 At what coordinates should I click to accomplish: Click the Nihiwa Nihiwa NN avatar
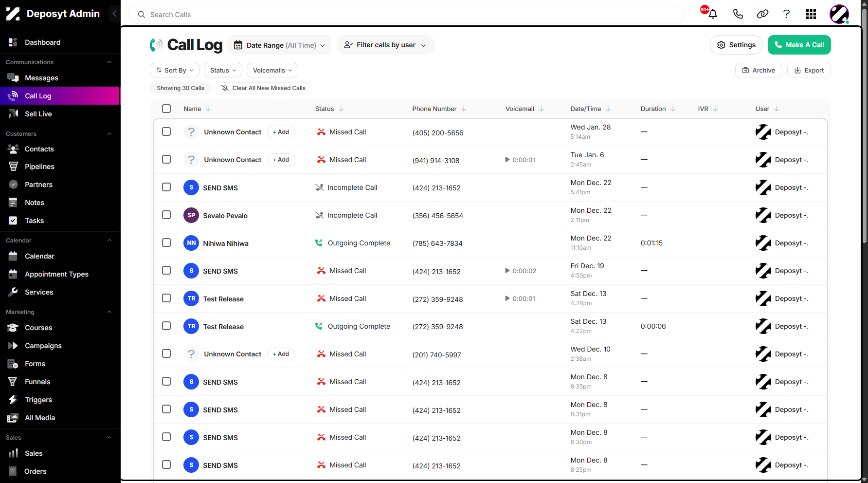point(191,243)
